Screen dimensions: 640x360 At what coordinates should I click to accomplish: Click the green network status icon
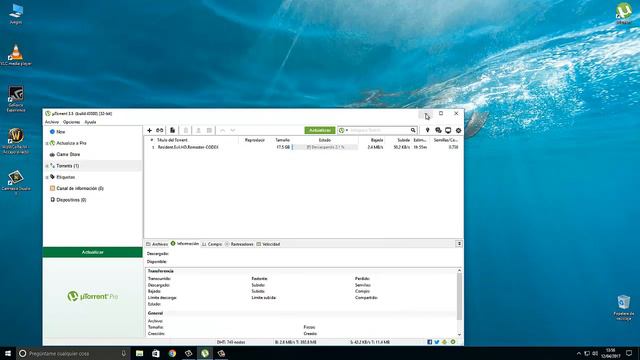pyautogui.click(x=453, y=342)
